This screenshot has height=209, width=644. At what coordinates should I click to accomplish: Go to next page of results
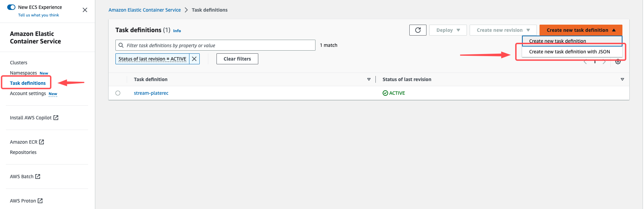click(x=604, y=62)
